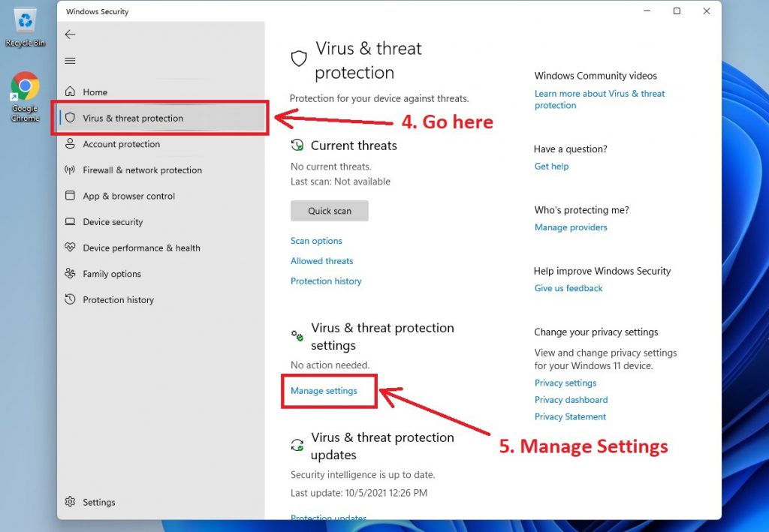Click the protection settings gears icon

297,336
